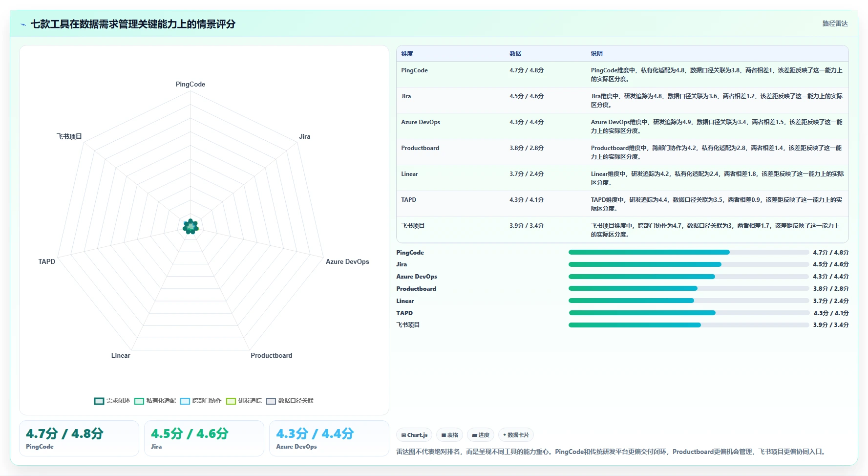This screenshot has height=476, width=868.
Task: Click the Productboard axis label on radar
Action: pos(271,355)
